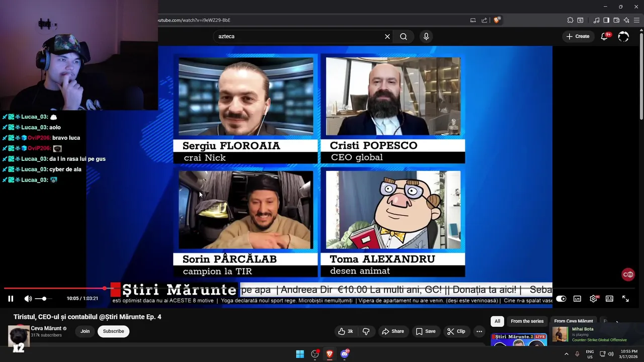This screenshot has width=644, height=362.
Task: Open the YouTube Create button
Action: pyautogui.click(x=578, y=36)
